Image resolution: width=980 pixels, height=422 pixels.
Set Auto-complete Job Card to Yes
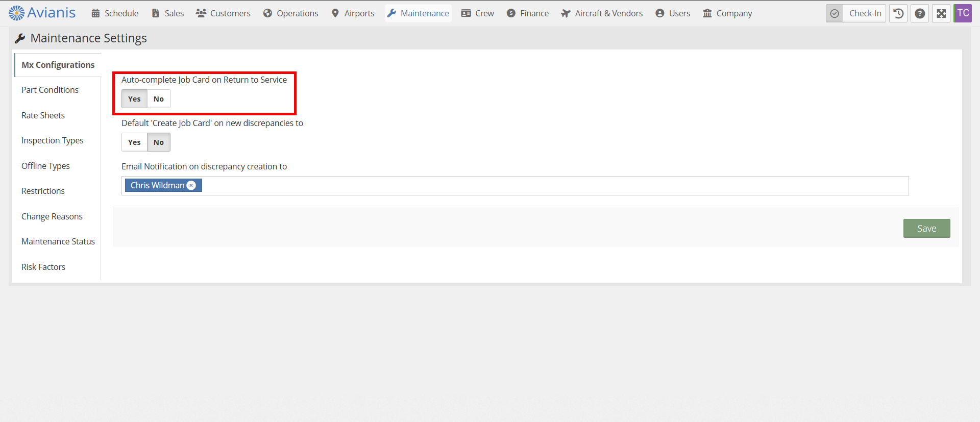coord(134,99)
